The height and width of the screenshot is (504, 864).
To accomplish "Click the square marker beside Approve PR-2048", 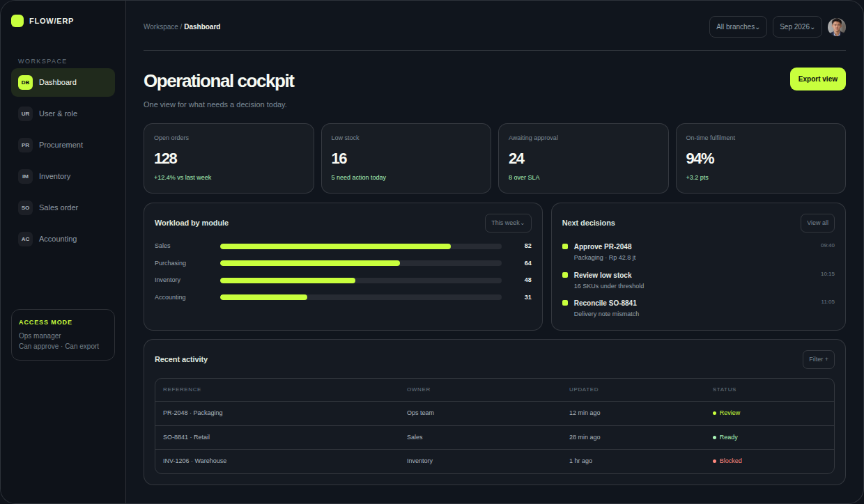I will point(565,246).
